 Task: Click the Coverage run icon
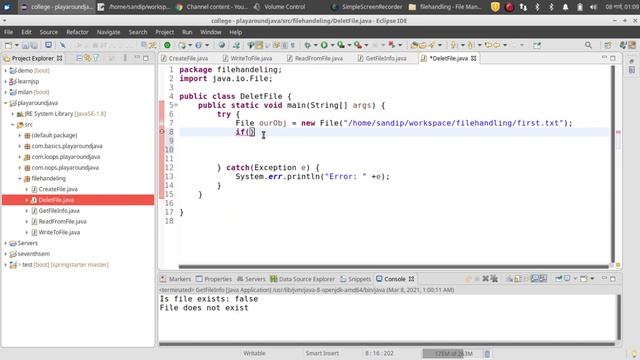[x=341, y=45]
